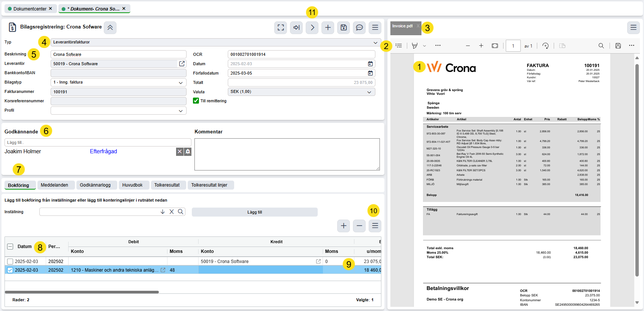This screenshot has width=644, height=311.
Task: Open supplier Crona Software external link
Action: click(182, 64)
